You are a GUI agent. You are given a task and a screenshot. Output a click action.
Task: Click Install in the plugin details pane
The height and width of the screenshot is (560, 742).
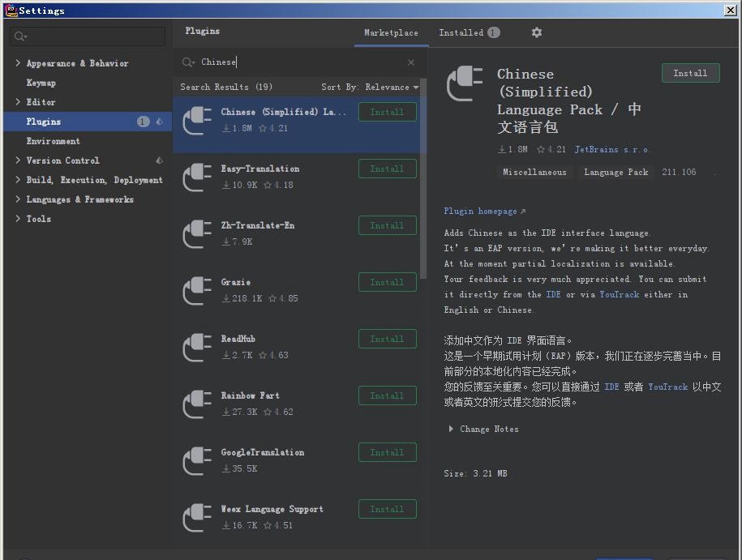690,73
